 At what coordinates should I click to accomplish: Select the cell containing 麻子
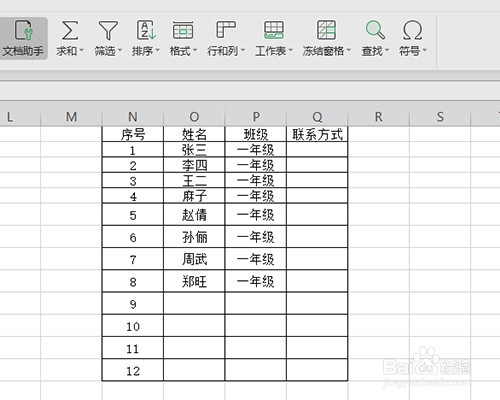(194, 196)
